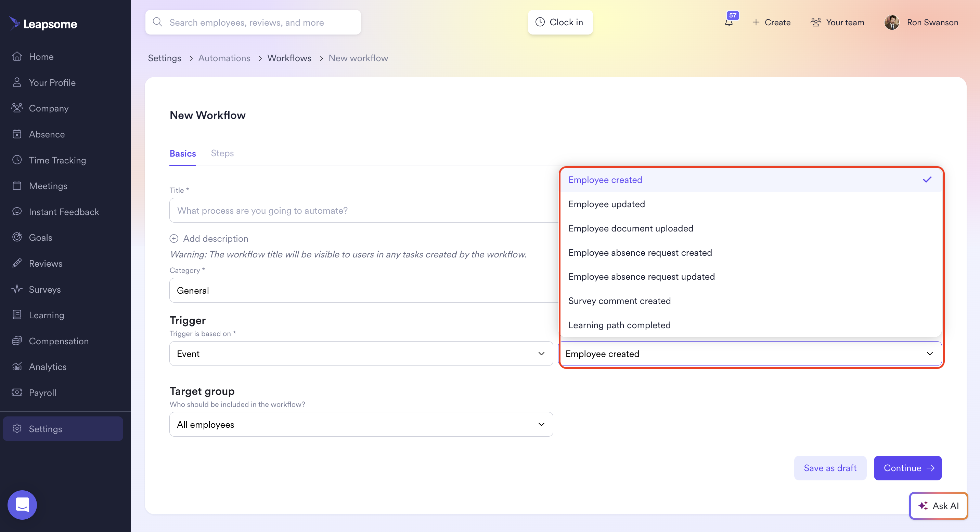Open the General category dropdown

(x=364, y=290)
